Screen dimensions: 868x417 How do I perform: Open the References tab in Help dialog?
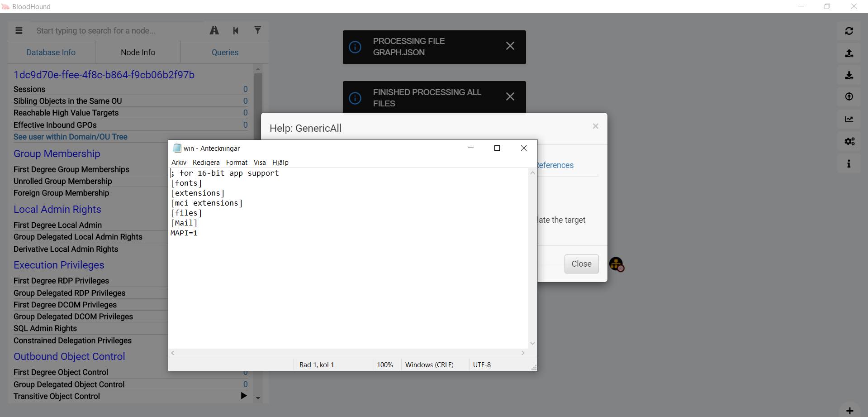[555, 165]
